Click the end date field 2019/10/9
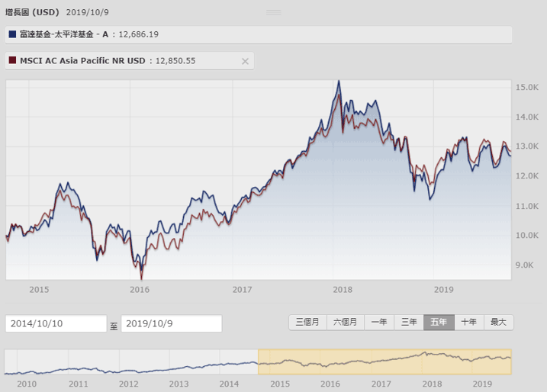547x392 pixels. pyautogui.click(x=171, y=323)
